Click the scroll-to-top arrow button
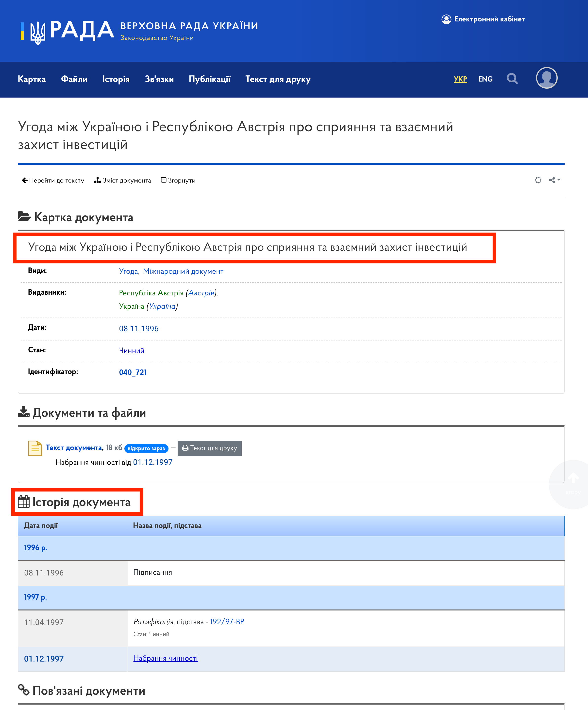Viewport: 588px width, 710px height. pos(573,484)
